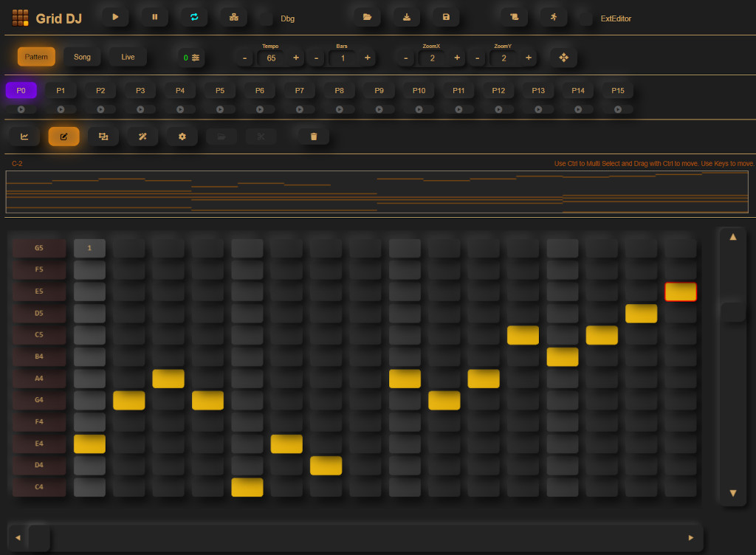Viewport: 756px width, 555px height.
Task: Click the floppy disk save icon
Action: click(445, 17)
